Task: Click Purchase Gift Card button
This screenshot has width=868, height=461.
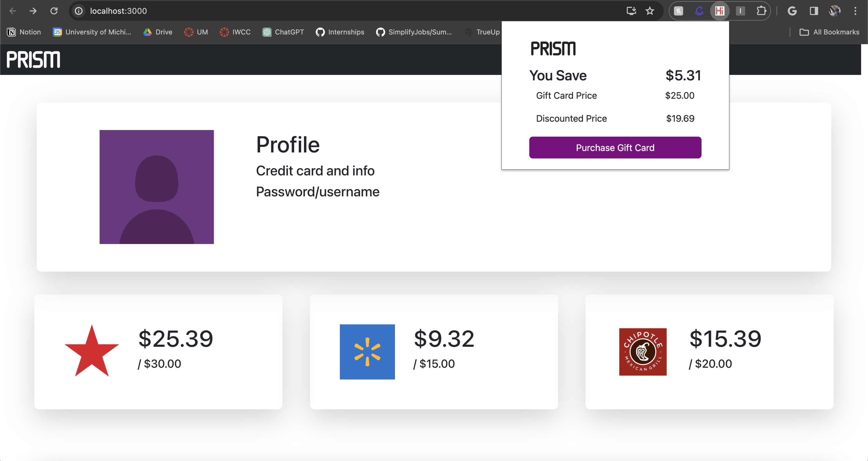Action: [615, 148]
